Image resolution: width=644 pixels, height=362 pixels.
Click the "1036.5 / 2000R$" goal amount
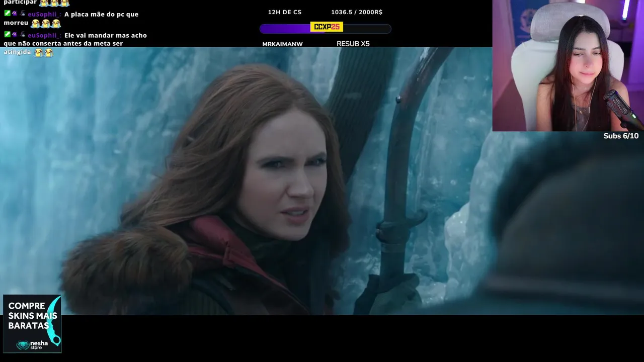coord(357,12)
